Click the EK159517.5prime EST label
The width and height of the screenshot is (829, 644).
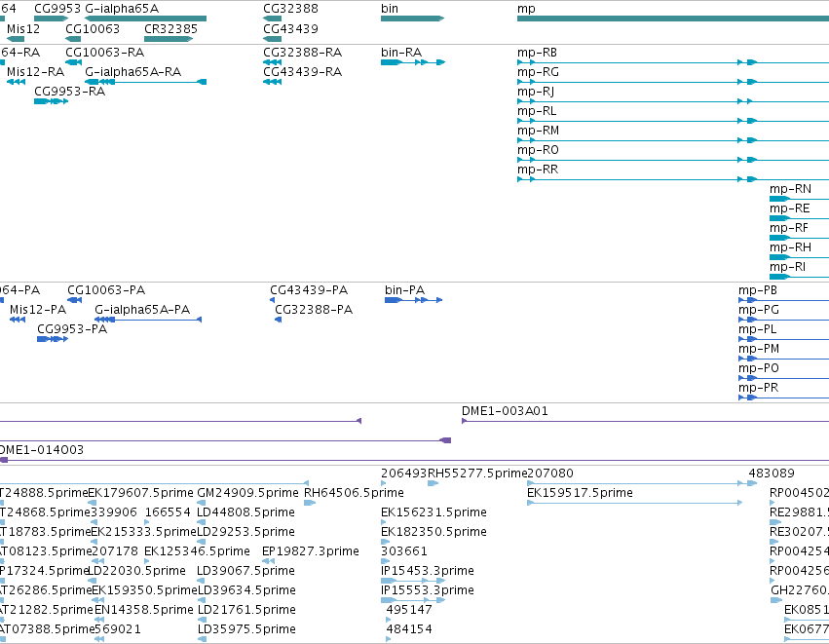[580, 493]
